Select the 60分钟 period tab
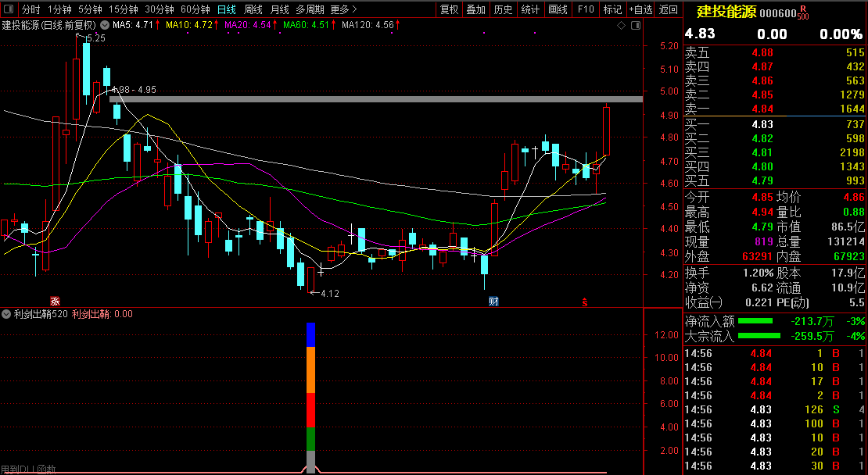 [195, 9]
